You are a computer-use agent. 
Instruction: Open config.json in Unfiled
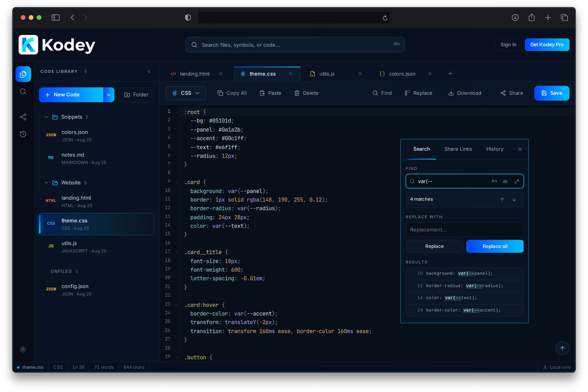coord(96,290)
